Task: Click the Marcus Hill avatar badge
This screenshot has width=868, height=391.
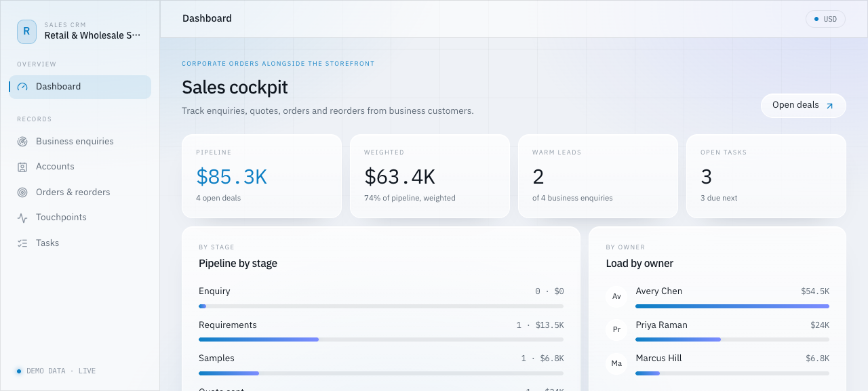Action: (616, 363)
